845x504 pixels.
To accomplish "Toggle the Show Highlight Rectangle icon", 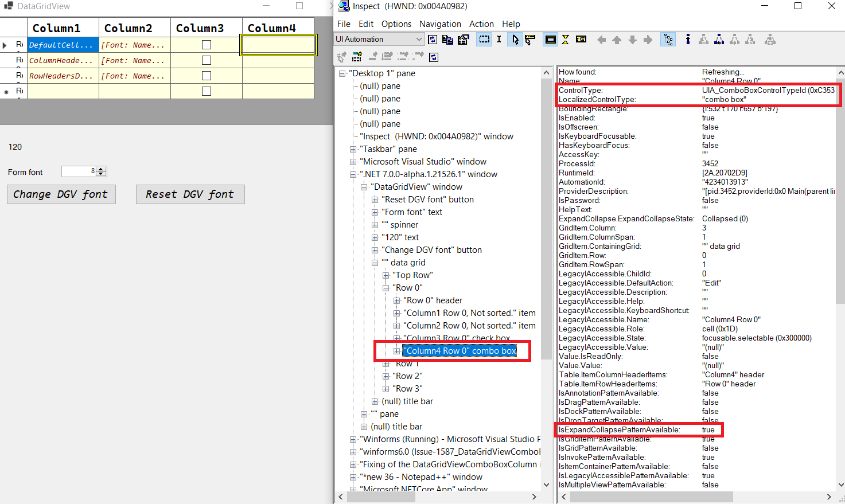I will pyautogui.click(x=550, y=40).
